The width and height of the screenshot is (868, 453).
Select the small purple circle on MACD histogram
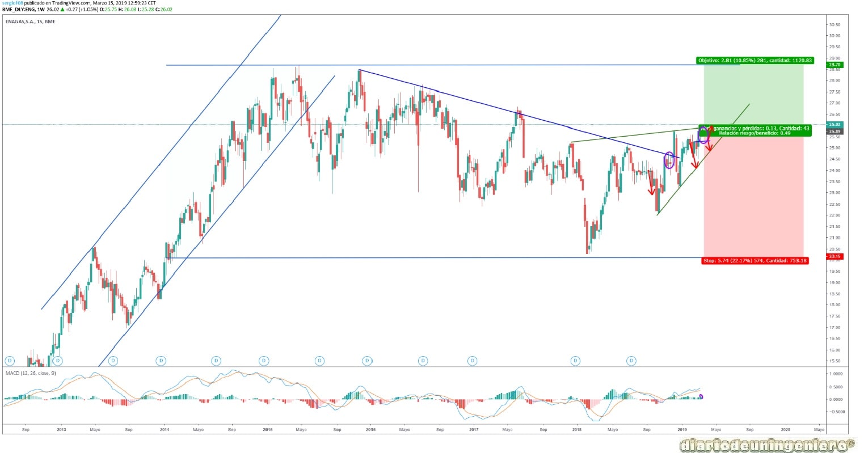[702, 396]
